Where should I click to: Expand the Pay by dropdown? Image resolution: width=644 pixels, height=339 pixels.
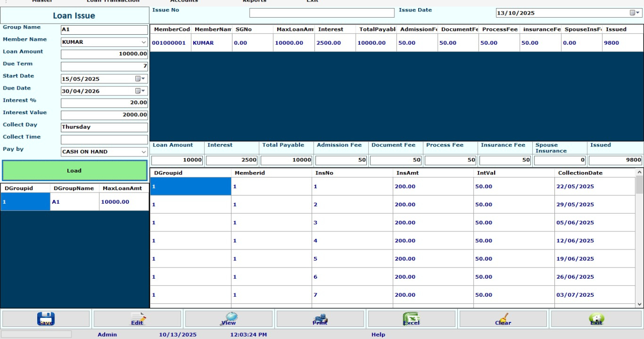pyautogui.click(x=143, y=152)
